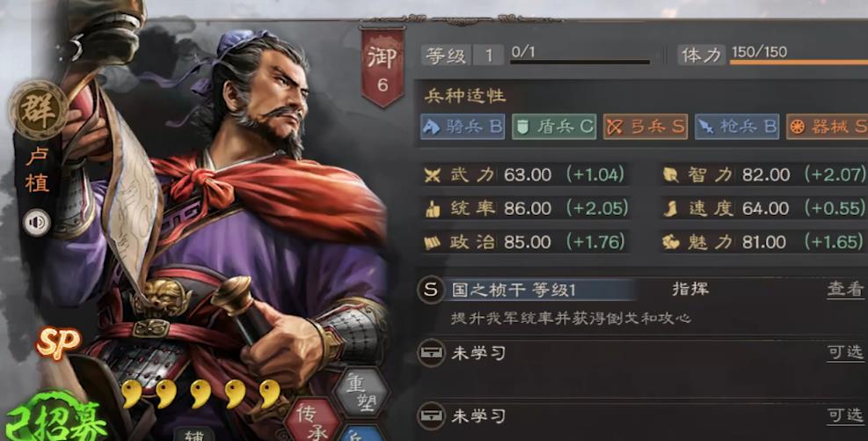Tap the 体力 stamina bar

(799, 62)
